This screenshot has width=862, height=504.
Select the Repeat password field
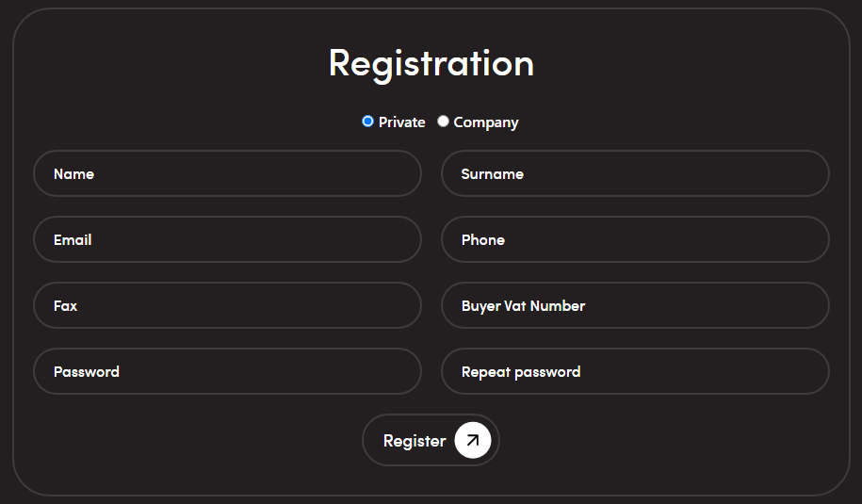click(x=635, y=372)
